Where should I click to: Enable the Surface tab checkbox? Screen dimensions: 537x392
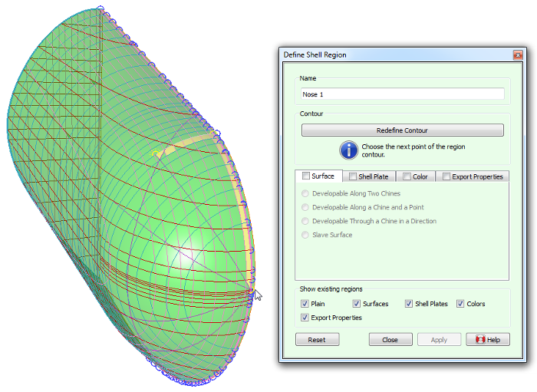click(x=306, y=176)
